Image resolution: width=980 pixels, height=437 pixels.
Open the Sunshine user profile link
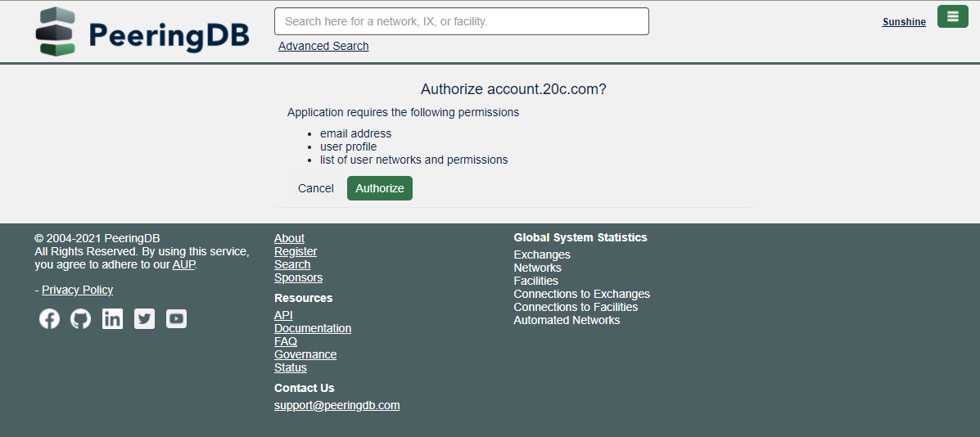[x=904, y=22]
